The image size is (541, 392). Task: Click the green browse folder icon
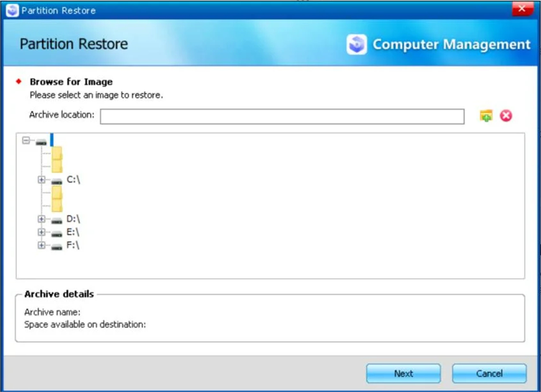point(486,116)
